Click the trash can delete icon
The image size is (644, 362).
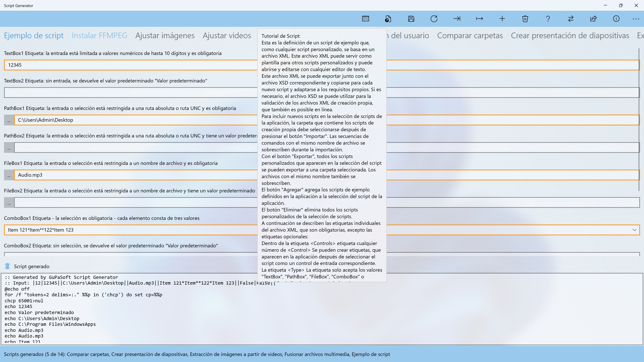pos(525,19)
